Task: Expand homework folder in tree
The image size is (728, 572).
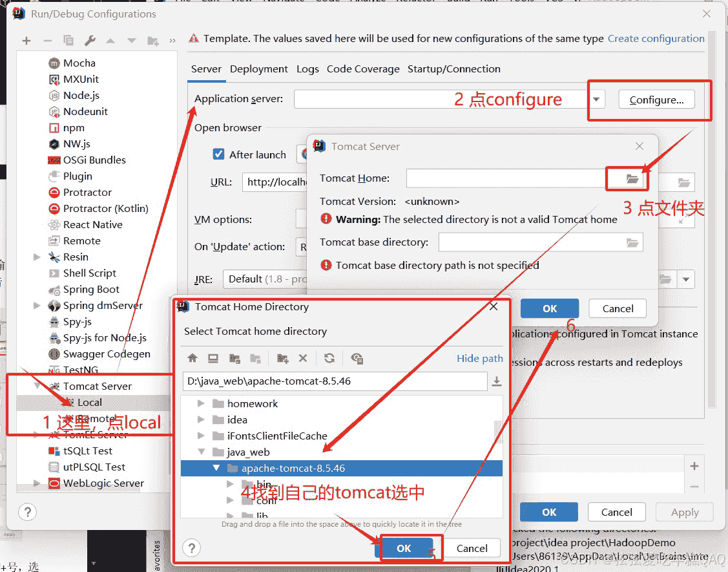Action: (x=200, y=403)
